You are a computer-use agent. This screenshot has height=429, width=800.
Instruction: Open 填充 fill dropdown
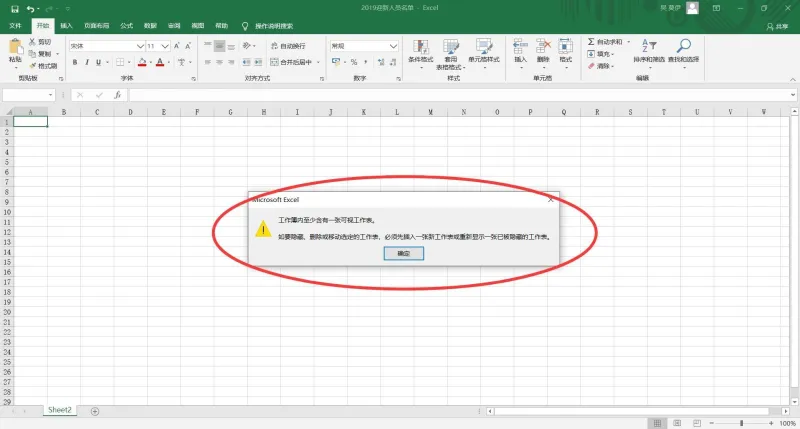601,54
